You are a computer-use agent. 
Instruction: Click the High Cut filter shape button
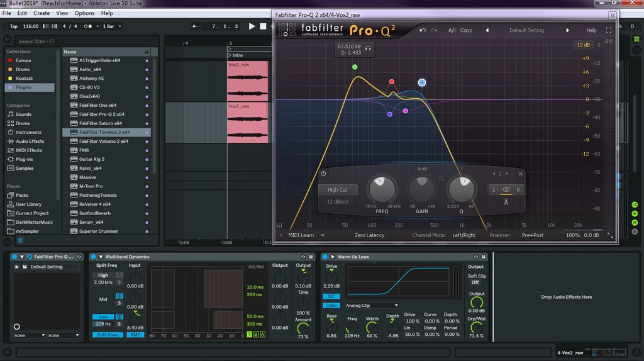pyautogui.click(x=338, y=189)
